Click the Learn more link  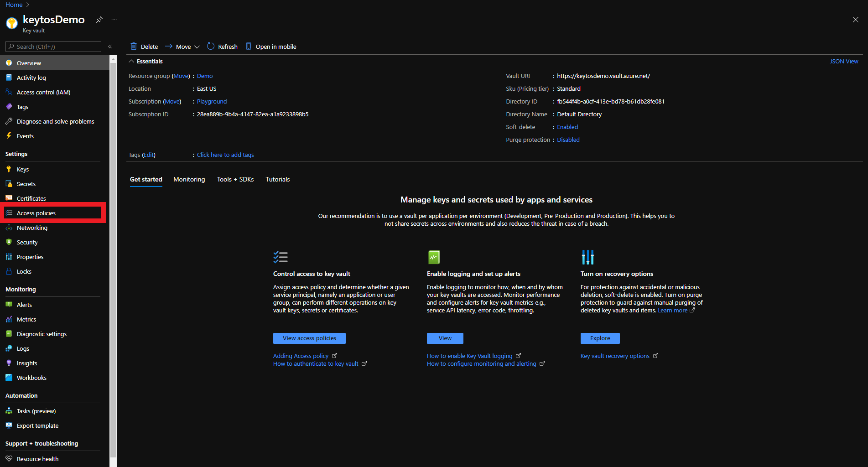pyautogui.click(x=676, y=310)
